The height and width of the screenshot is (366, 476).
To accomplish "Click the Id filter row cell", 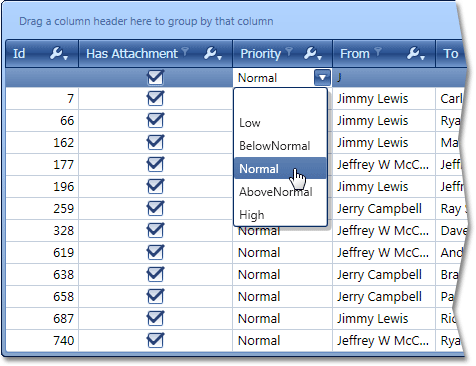I will [42, 78].
